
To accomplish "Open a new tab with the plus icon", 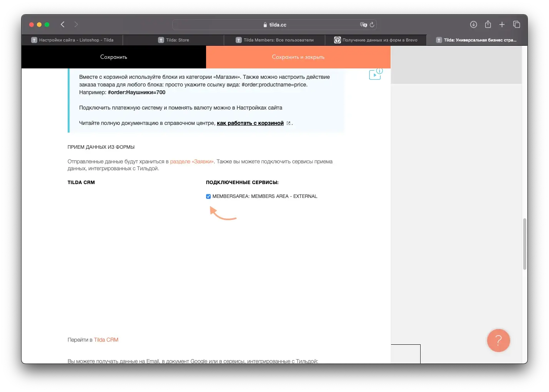I will (502, 25).
